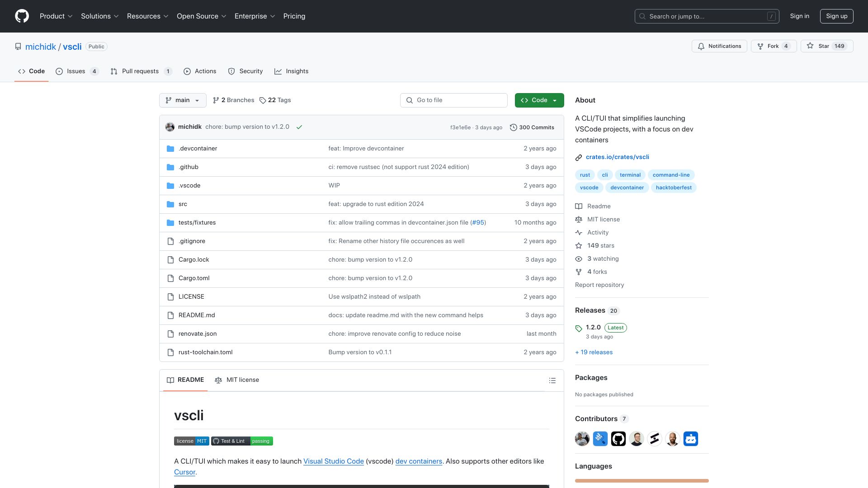Click the 22 Tags link
This screenshot has width=868, height=488.
[x=275, y=100]
